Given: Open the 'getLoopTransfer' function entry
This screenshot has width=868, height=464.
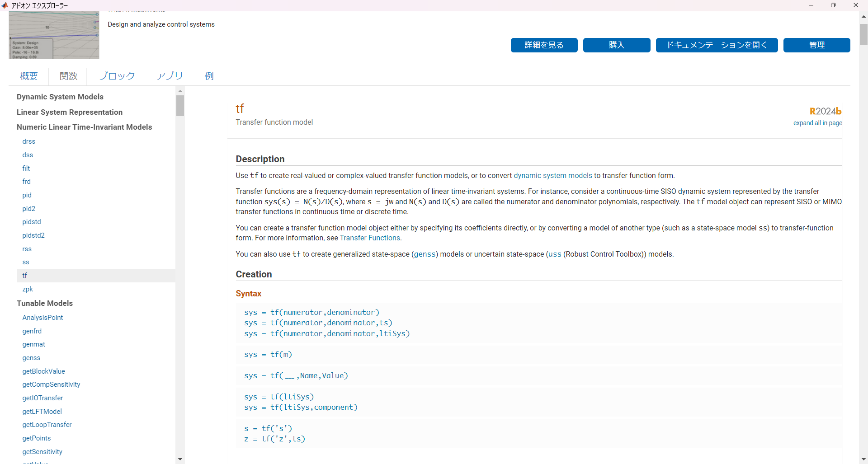Looking at the screenshot, I should click(47, 425).
